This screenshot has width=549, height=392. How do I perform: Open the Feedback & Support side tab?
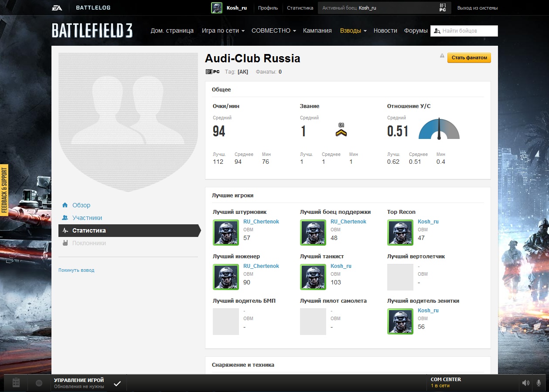[4, 190]
